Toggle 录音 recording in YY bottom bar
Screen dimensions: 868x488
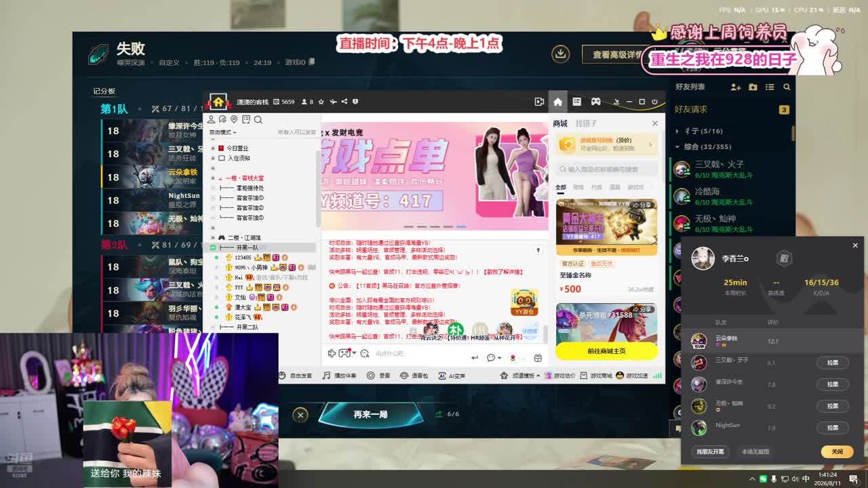coord(378,375)
